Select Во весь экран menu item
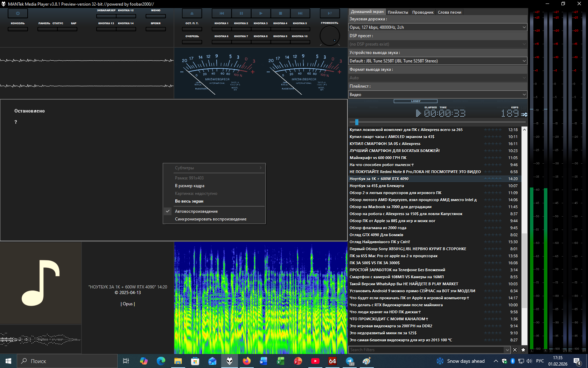The height and width of the screenshot is (368, 588). click(189, 201)
